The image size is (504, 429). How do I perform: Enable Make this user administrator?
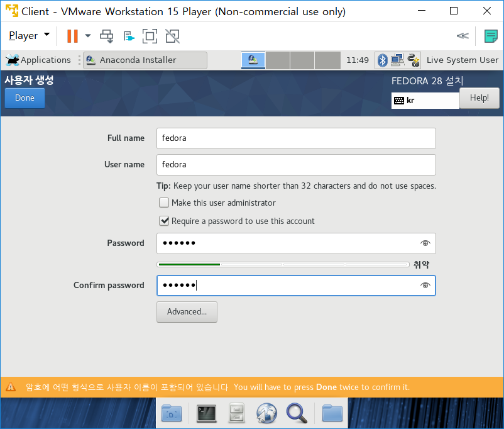pyautogui.click(x=164, y=203)
